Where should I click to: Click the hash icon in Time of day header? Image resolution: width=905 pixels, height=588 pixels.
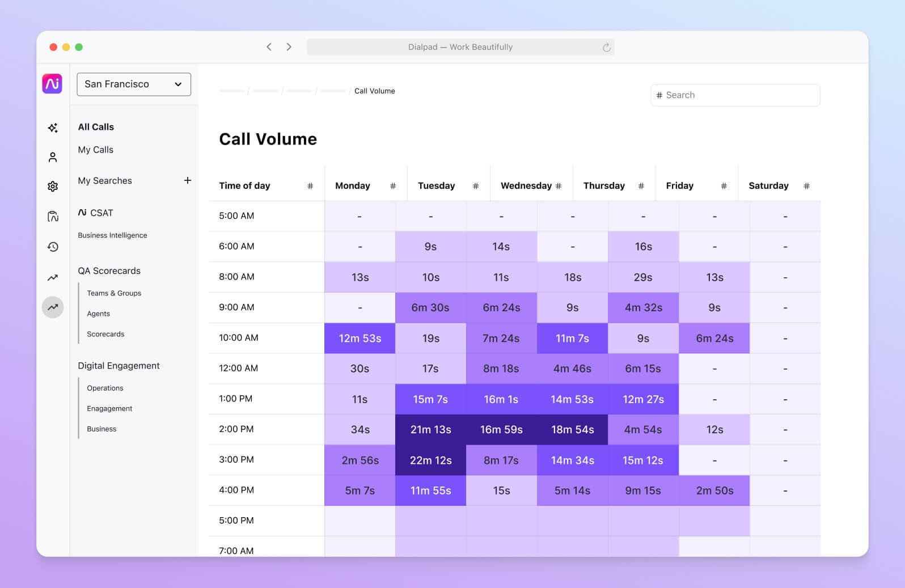[x=310, y=186]
